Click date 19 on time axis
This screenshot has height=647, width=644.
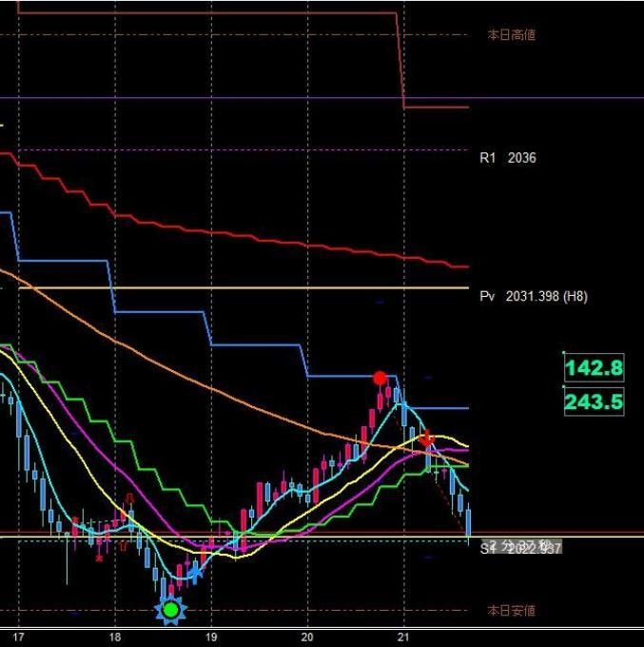[x=211, y=637]
